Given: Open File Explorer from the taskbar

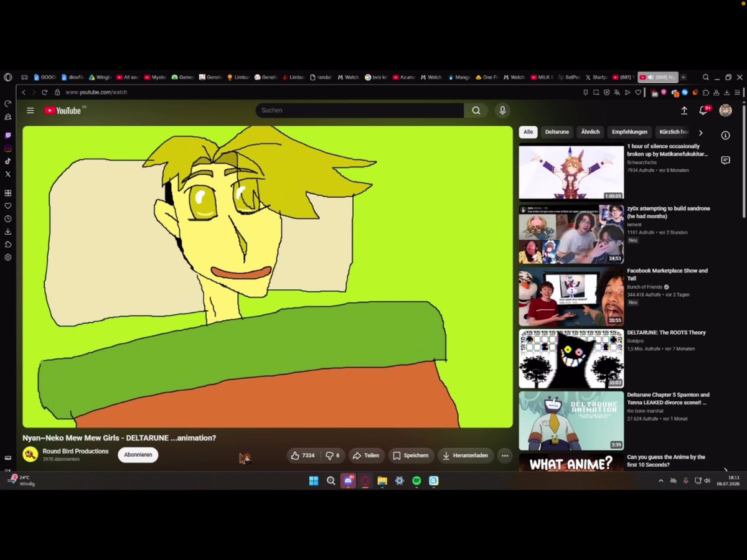Looking at the screenshot, I should coord(382,480).
